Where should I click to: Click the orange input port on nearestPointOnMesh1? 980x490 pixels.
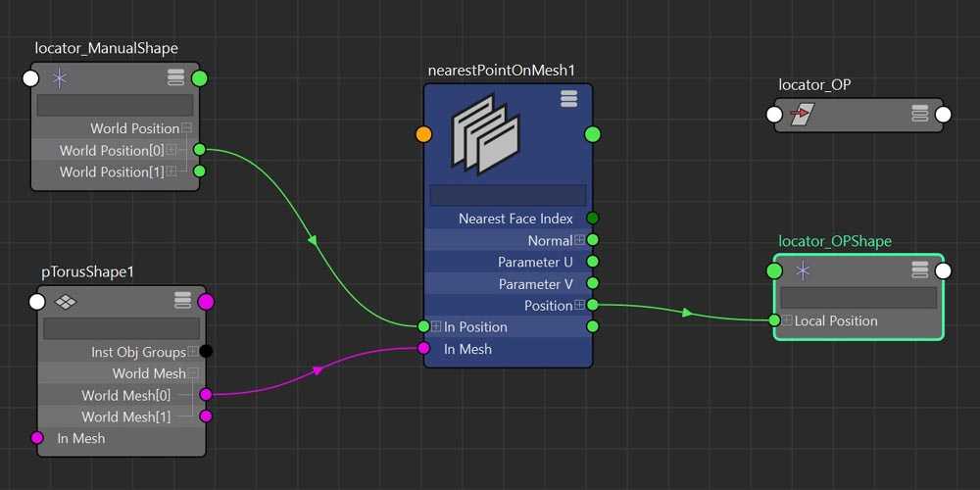[423, 134]
